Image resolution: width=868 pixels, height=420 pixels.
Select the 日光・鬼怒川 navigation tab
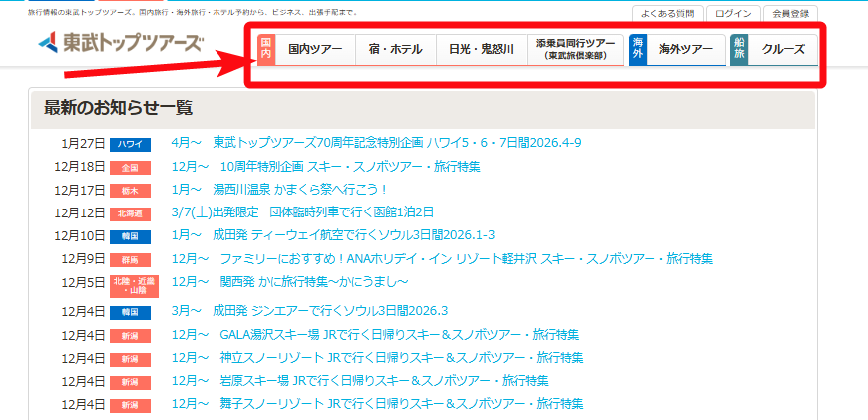click(x=481, y=49)
